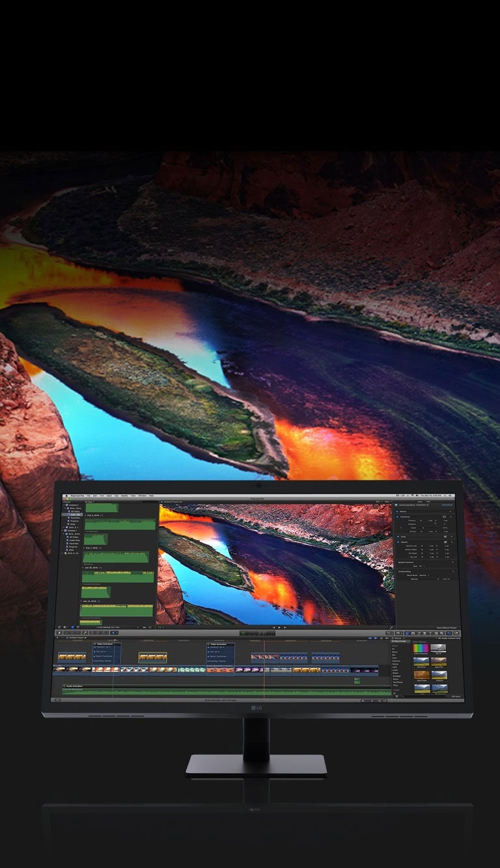
Task: Select the Color Correction effect thumbnail
Action: pyautogui.click(x=421, y=648)
